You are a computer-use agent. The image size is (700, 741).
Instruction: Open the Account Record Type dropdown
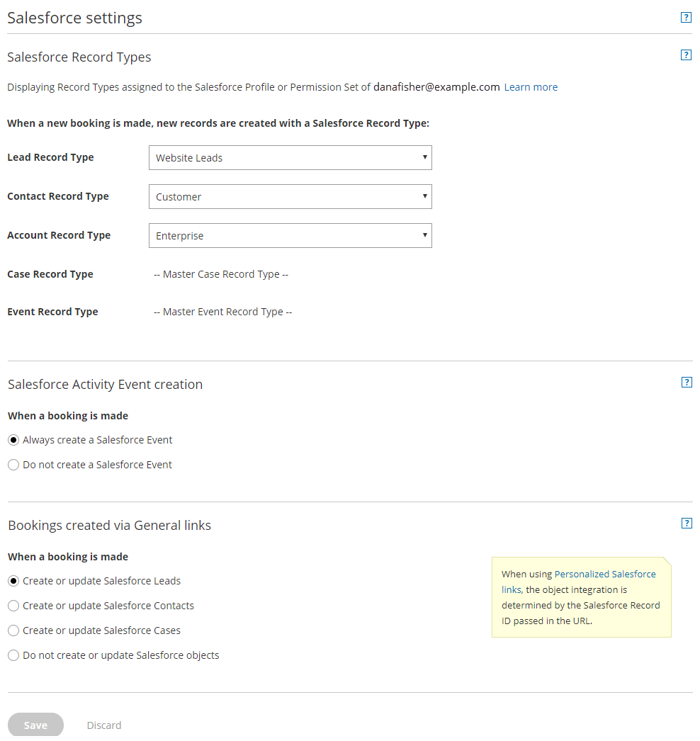290,236
